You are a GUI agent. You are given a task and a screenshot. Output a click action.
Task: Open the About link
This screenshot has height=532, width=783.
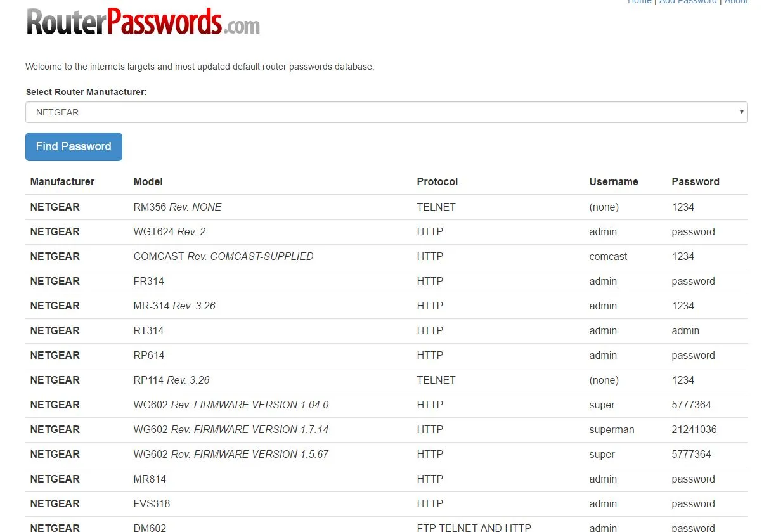(x=736, y=2)
